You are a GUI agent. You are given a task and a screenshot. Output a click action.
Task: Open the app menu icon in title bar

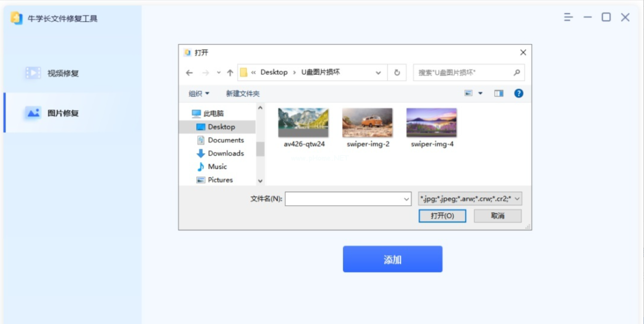coord(568,18)
